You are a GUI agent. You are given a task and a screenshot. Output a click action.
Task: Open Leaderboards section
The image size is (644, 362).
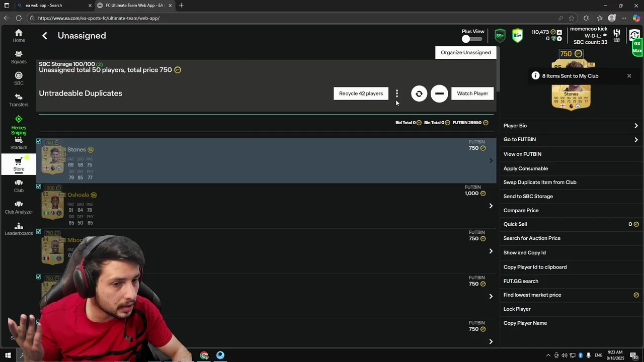(19, 229)
